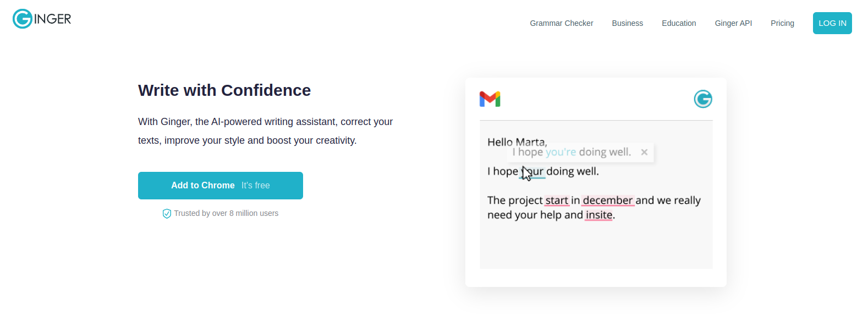View the Pricing page
The width and height of the screenshot is (868, 320).
pos(782,23)
